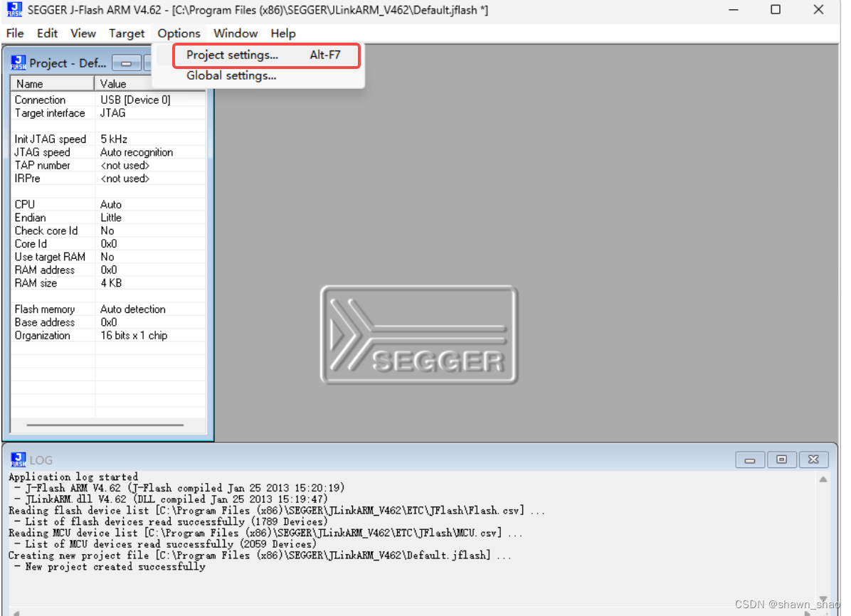Close the LOG panel
This screenshot has width=851, height=616.
(x=813, y=460)
